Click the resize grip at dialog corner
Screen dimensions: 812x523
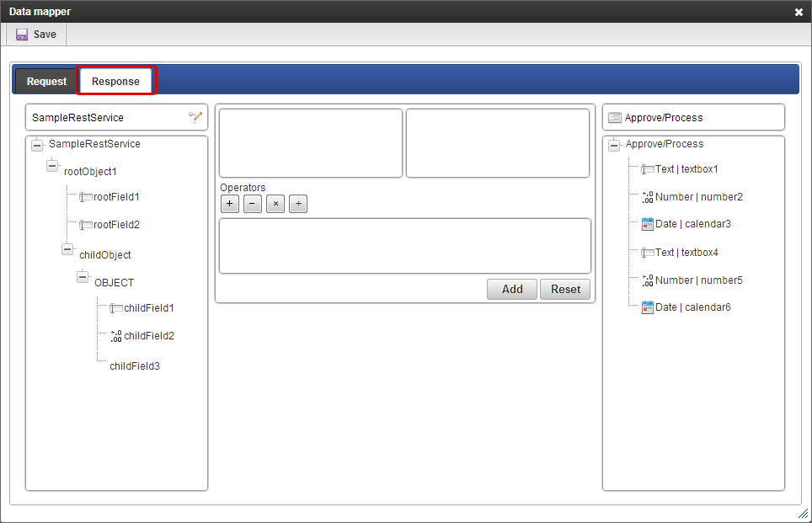pos(804,514)
